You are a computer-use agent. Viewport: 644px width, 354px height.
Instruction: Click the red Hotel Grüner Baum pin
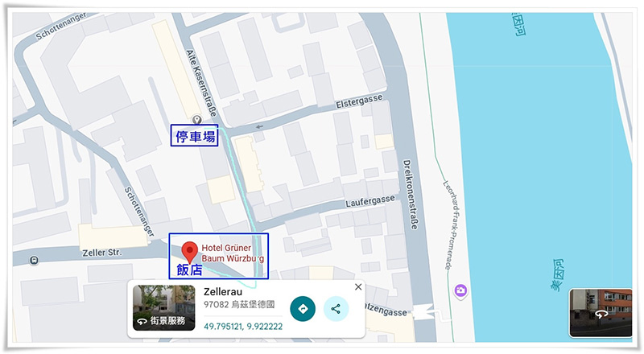tap(190, 252)
